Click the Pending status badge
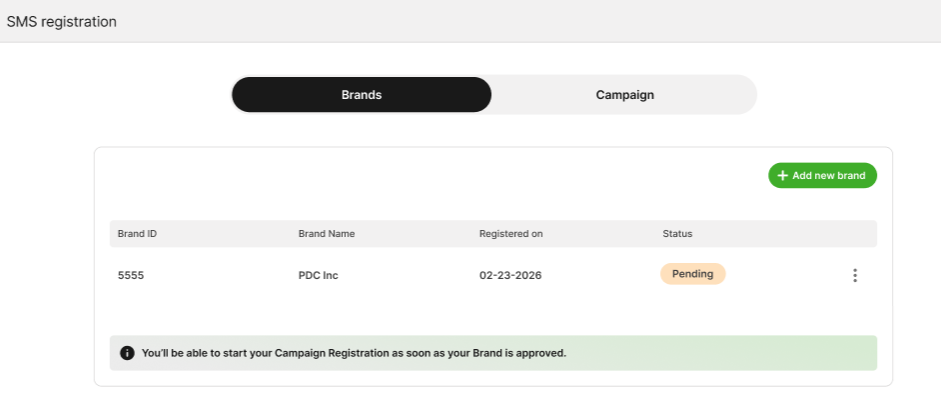 click(692, 274)
